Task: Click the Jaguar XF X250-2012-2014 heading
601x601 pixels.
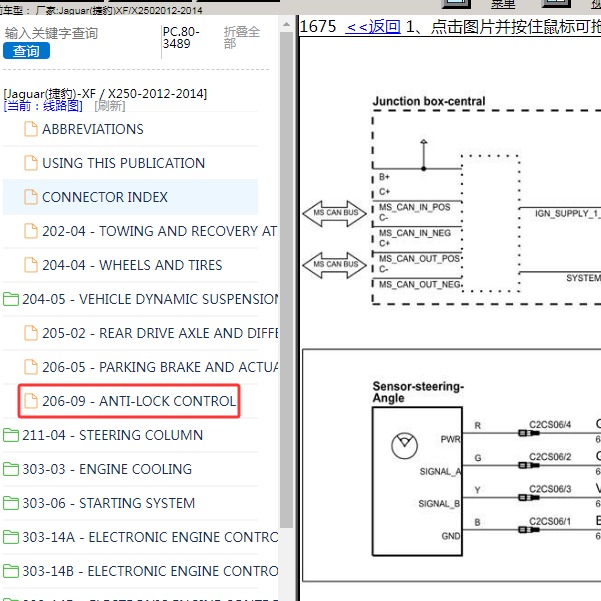Action: point(105,94)
